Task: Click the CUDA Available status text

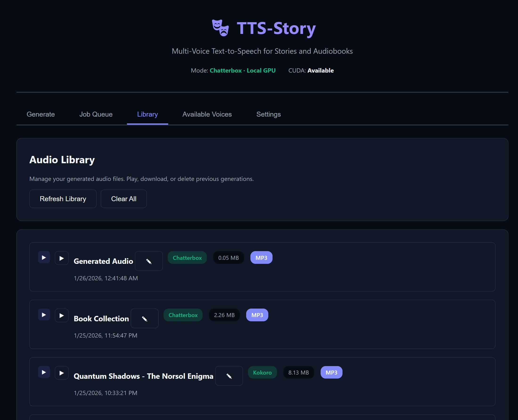Action: tap(311, 70)
